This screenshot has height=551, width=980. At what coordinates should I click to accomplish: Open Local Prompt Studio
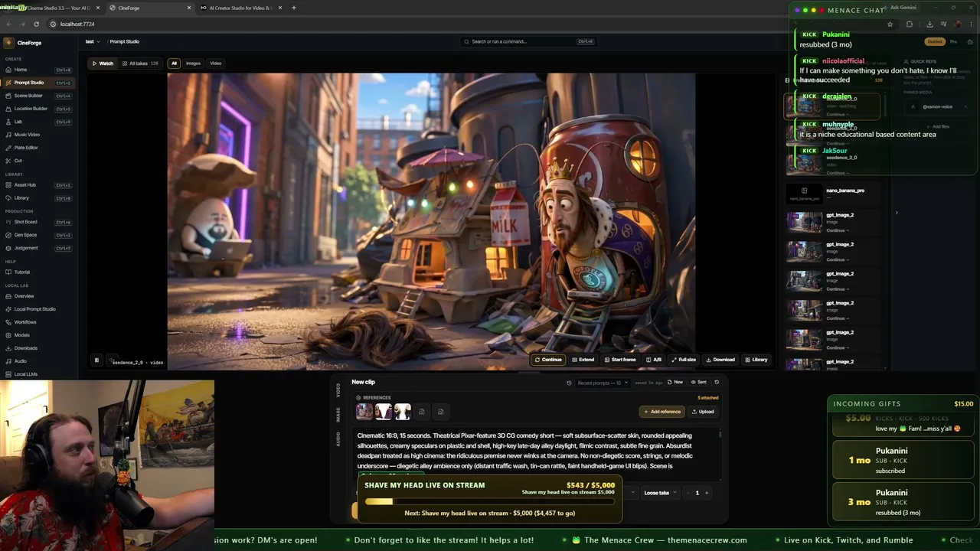tap(38, 309)
